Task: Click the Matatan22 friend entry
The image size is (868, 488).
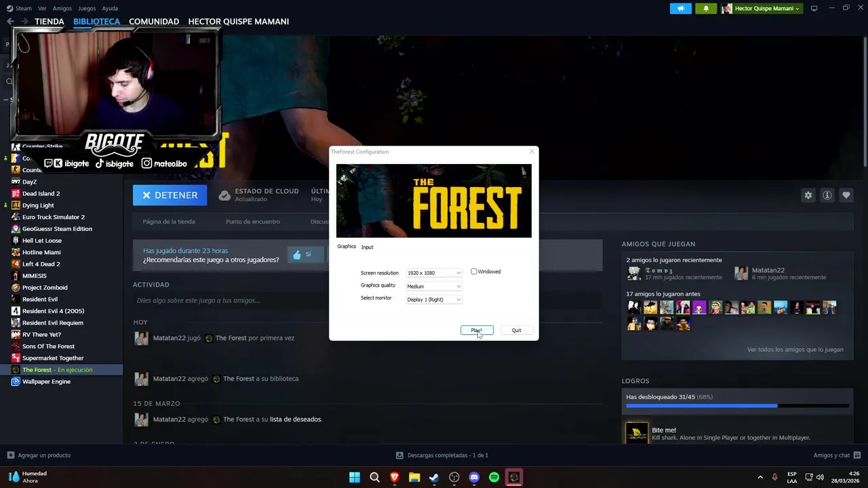Action: pyautogui.click(x=781, y=273)
